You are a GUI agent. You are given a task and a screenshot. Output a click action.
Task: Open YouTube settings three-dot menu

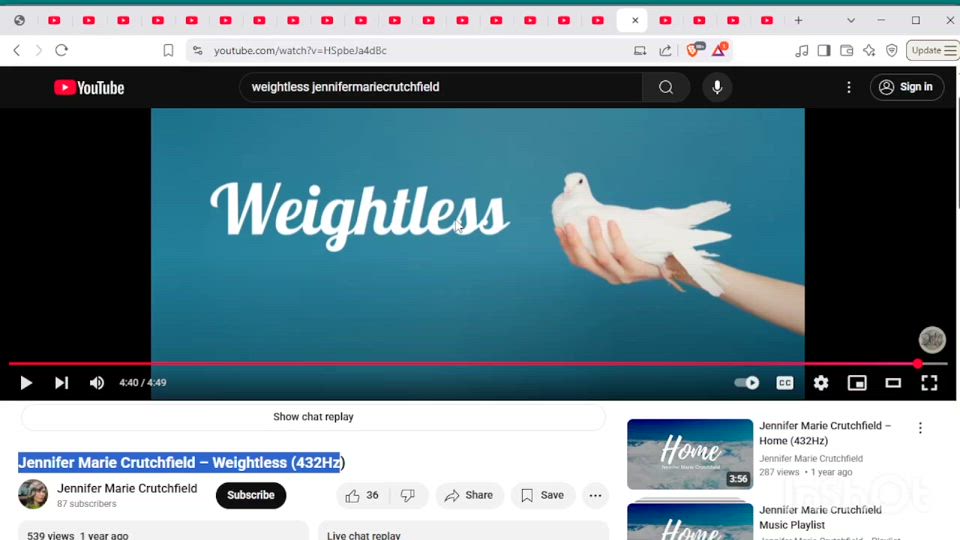pyautogui.click(x=849, y=87)
